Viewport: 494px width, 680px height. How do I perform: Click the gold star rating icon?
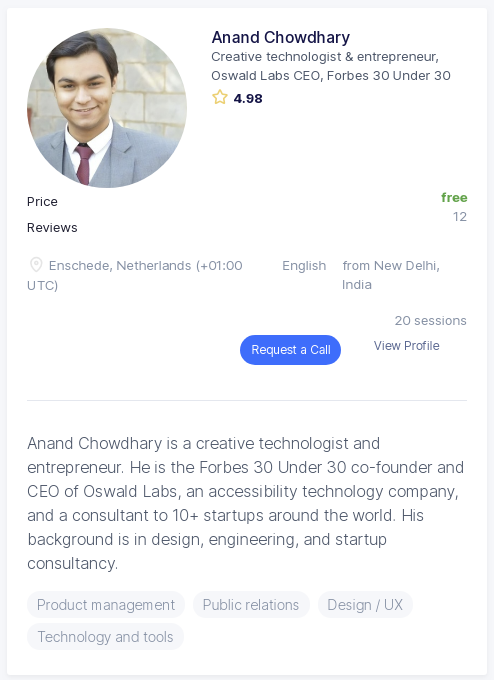click(220, 97)
